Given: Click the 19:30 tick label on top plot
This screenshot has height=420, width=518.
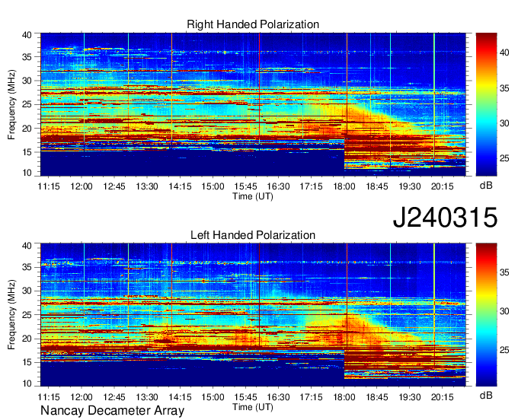Looking at the screenshot, I should (x=410, y=186).
